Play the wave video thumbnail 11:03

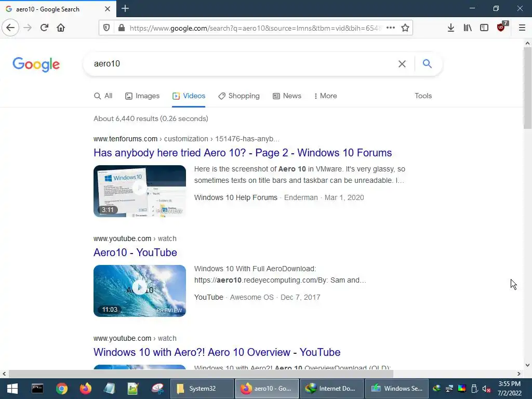140,291
